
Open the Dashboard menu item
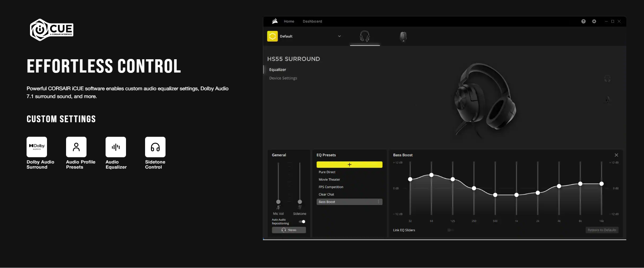312,21
